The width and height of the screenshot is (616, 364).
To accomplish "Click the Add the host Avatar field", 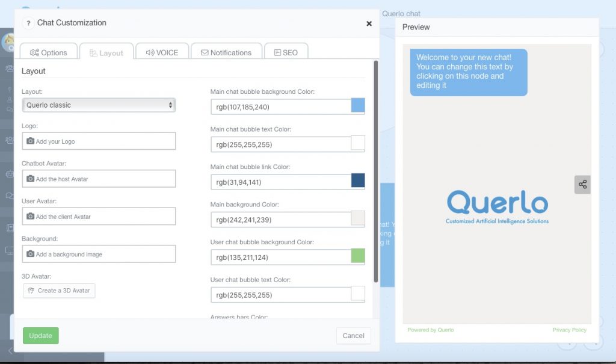I will [99, 179].
